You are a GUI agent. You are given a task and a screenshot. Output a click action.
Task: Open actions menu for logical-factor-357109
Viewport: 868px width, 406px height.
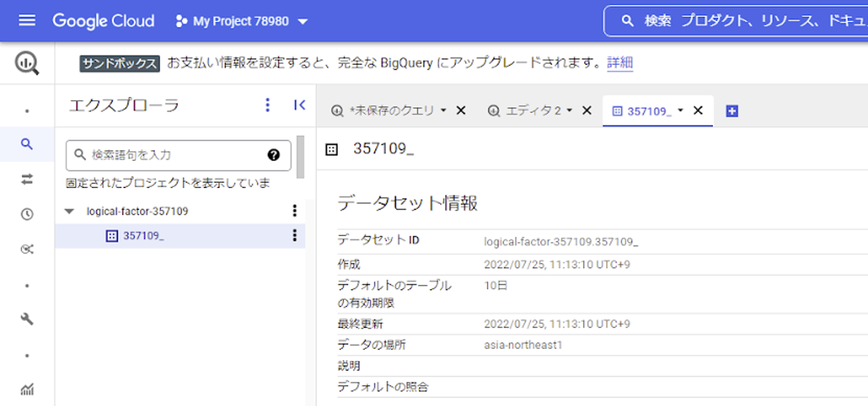tap(294, 211)
